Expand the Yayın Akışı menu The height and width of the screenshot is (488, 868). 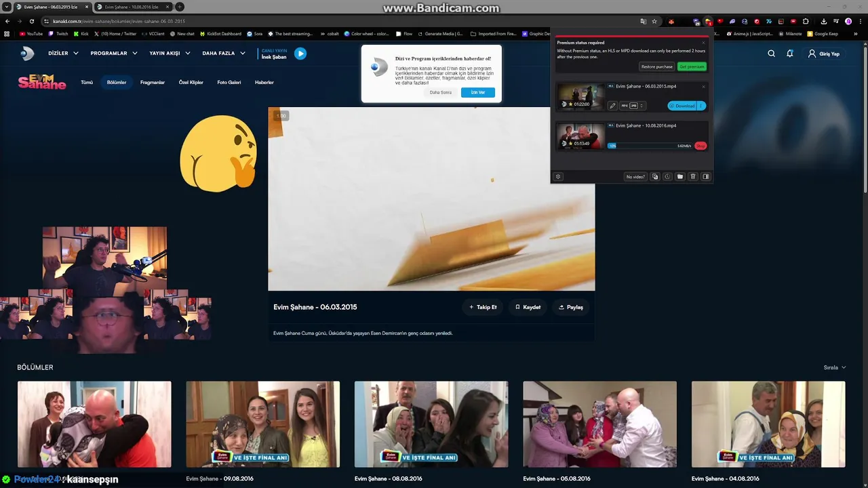click(x=170, y=54)
